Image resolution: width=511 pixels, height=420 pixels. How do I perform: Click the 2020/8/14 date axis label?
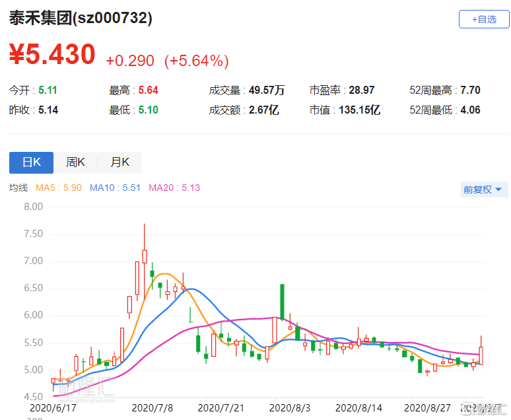click(x=358, y=408)
